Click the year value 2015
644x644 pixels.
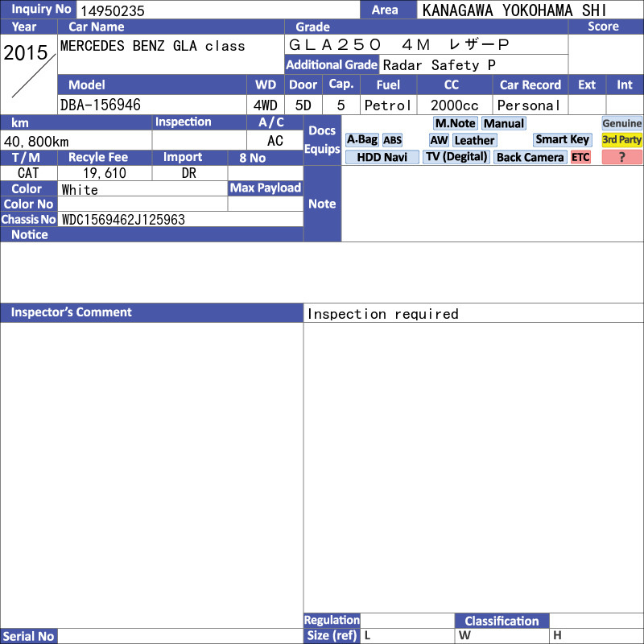[26, 53]
